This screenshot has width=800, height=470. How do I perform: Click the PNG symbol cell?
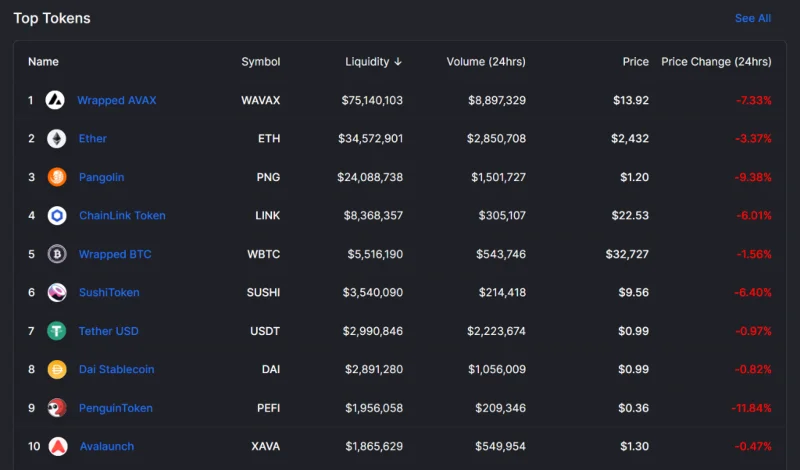click(268, 177)
